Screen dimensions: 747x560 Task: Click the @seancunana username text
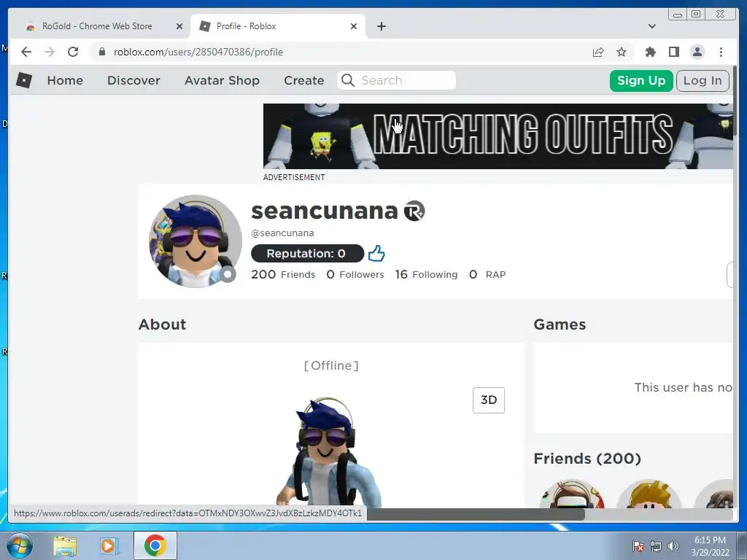point(282,233)
